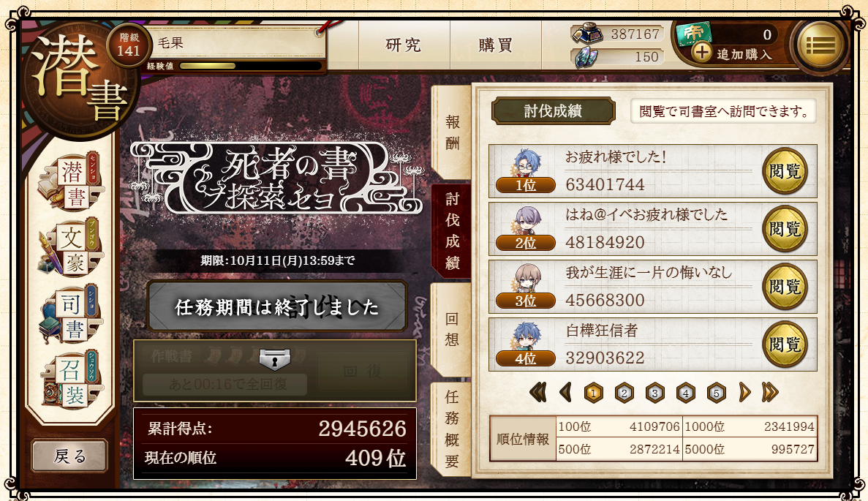Click the 戻る back button
868x501 pixels.
(x=69, y=456)
